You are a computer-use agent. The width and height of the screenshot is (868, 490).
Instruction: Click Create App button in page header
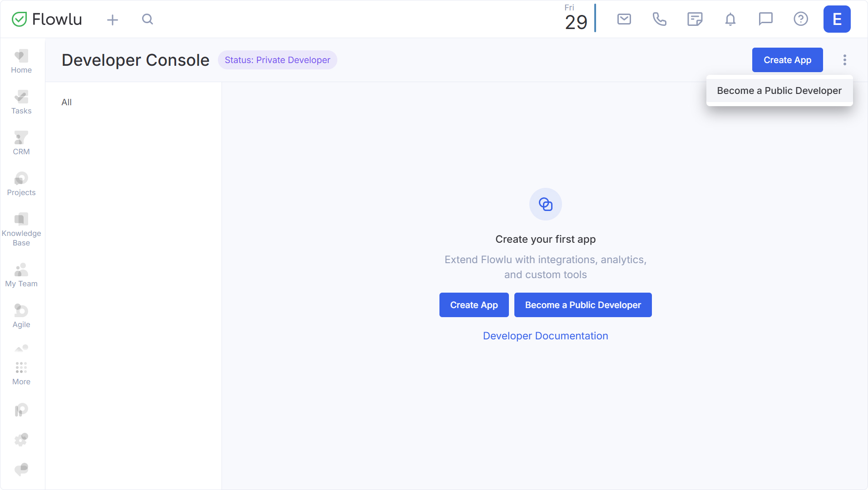click(x=787, y=60)
